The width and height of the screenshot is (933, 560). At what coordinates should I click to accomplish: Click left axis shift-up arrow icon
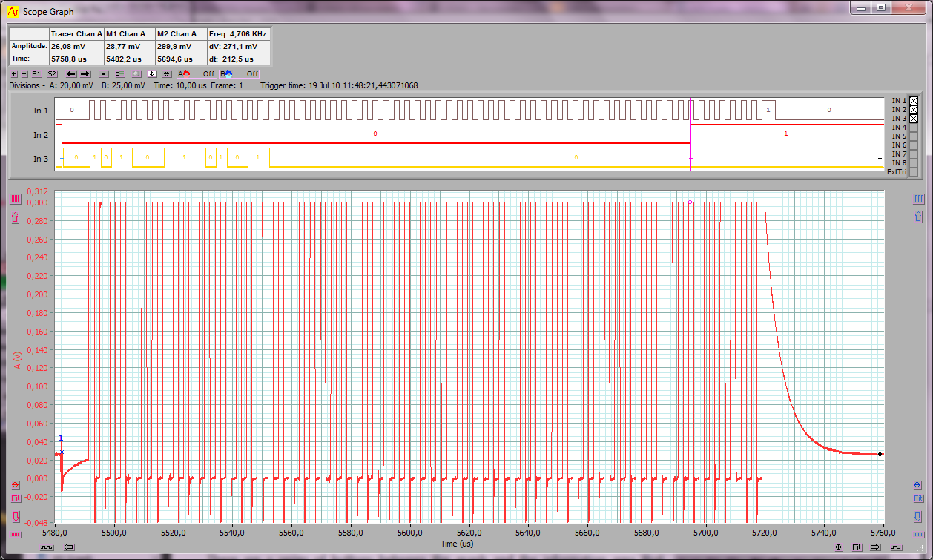click(15, 217)
